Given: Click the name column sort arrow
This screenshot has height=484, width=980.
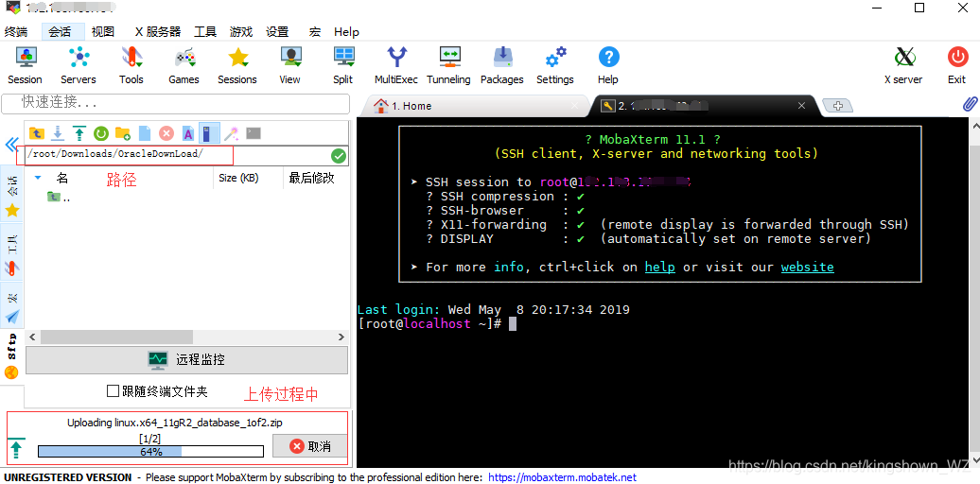Looking at the screenshot, I should click(38, 178).
